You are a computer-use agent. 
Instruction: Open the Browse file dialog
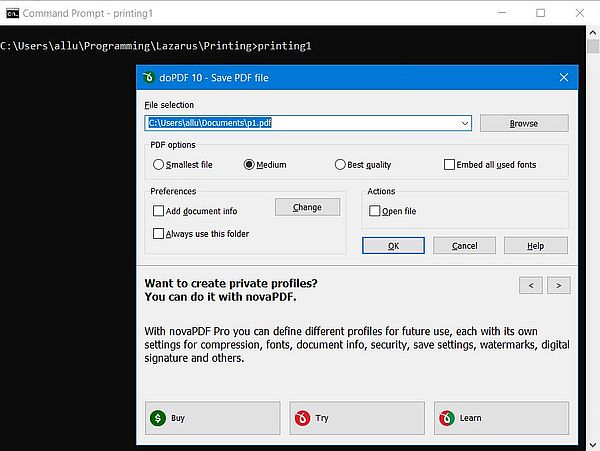click(x=524, y=123)
